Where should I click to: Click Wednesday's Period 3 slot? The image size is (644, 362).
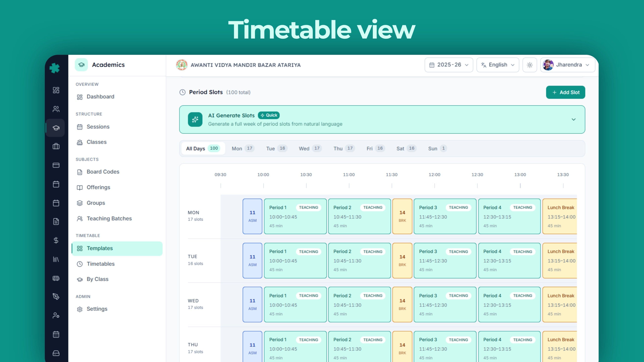point(445,305)
